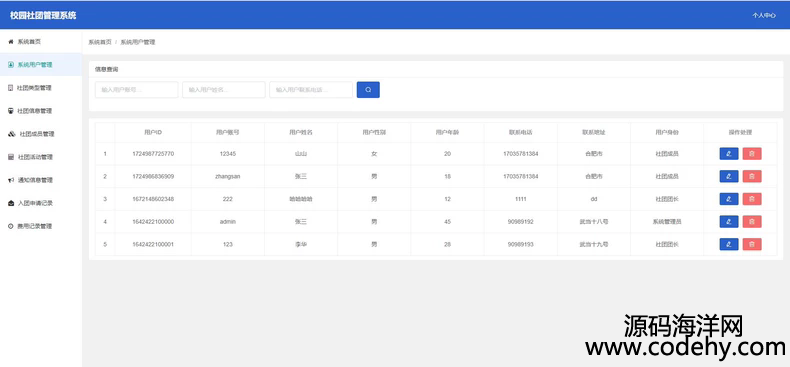
Task: Go to 社团信息管理 in sidebar
Action: click(41, 111)
